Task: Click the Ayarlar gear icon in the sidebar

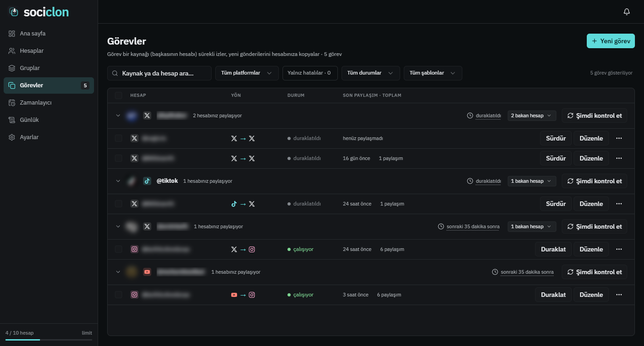Action: [x=12, y=137]
